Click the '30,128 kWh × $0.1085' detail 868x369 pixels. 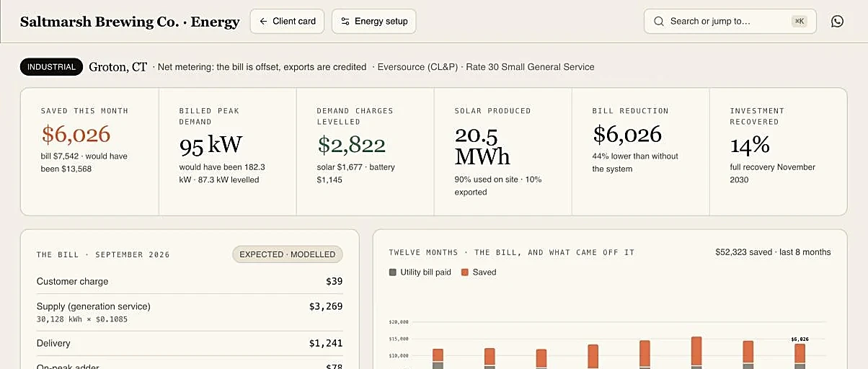82,319
